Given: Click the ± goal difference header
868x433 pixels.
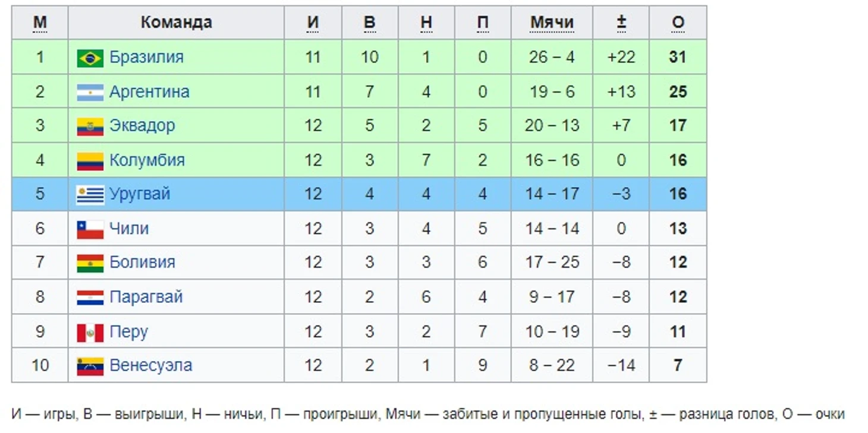Looking at the screenshot, I should tap(621, 23).
